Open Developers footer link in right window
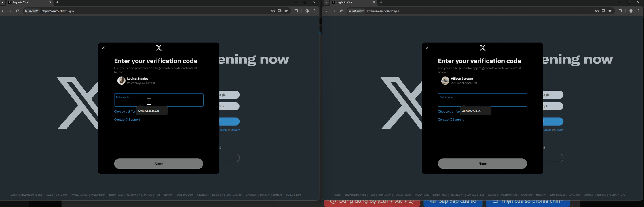 point(574,195)
